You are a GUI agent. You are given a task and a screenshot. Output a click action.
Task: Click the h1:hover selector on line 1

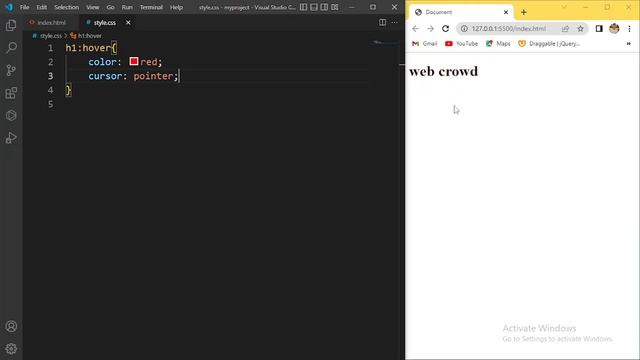coord(88,48)
